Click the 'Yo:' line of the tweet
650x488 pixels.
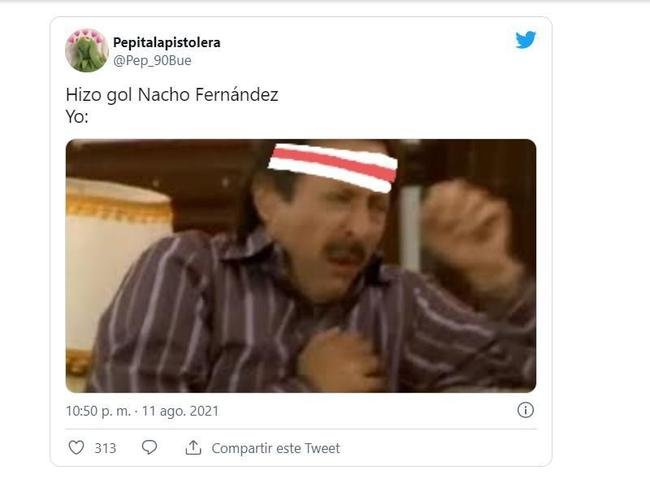click(x=77, y=117)
